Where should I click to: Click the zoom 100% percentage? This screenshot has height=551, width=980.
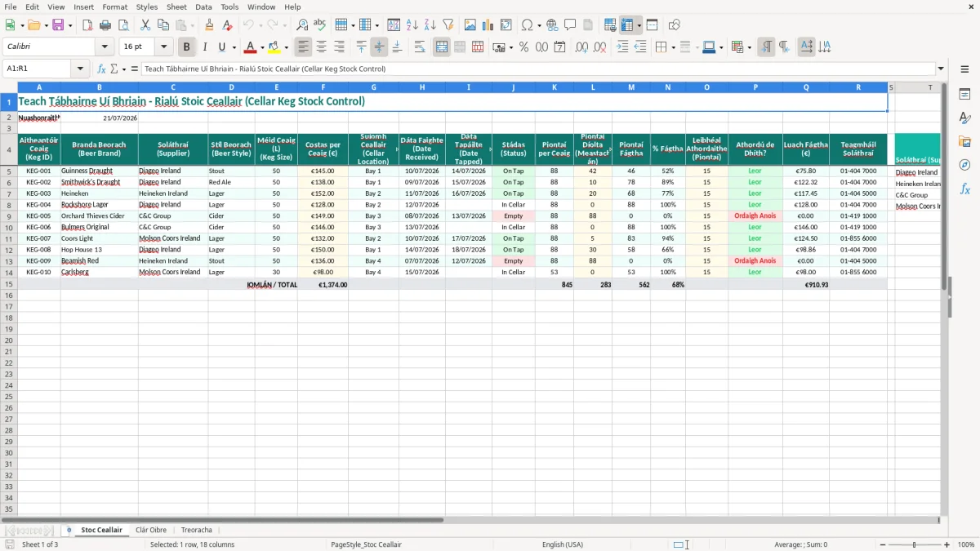(965, 544)
